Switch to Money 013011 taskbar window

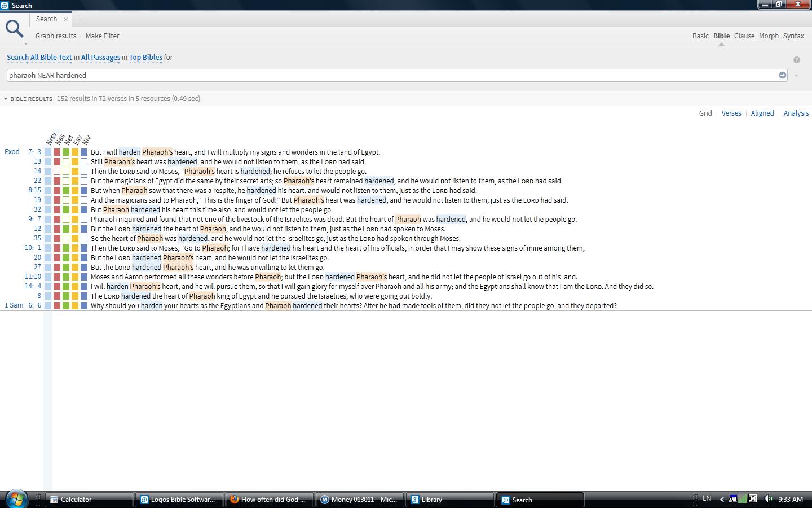pyautogui.click(x=359, y=500)
